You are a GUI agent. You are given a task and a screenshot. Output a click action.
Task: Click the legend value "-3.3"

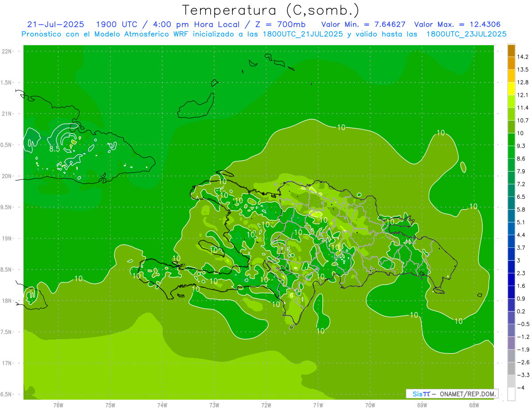click(x=524, y=375)
